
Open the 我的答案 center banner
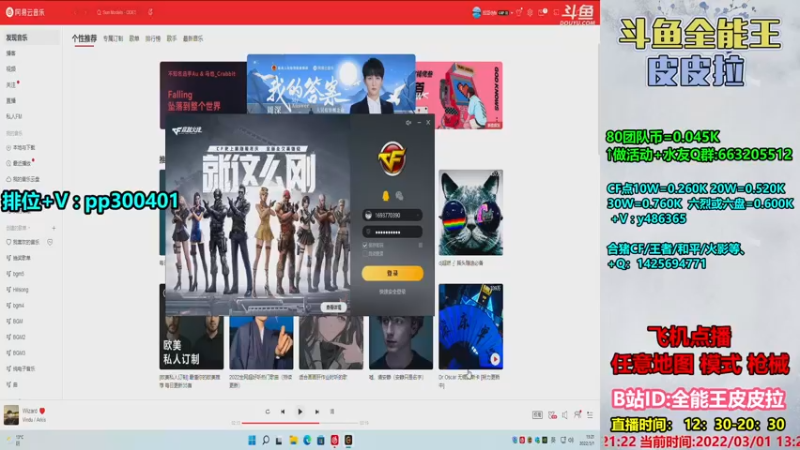331,84
